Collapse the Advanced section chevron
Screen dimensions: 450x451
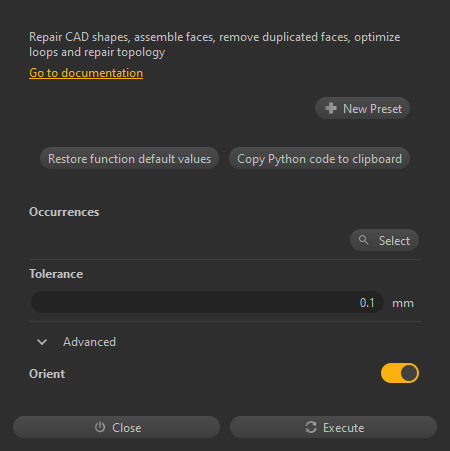[42, 342]
